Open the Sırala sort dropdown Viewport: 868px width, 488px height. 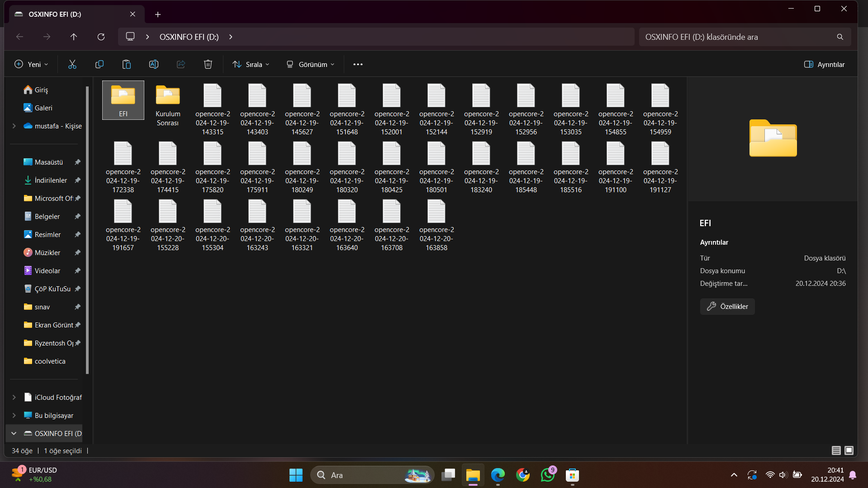pos(251,64)
